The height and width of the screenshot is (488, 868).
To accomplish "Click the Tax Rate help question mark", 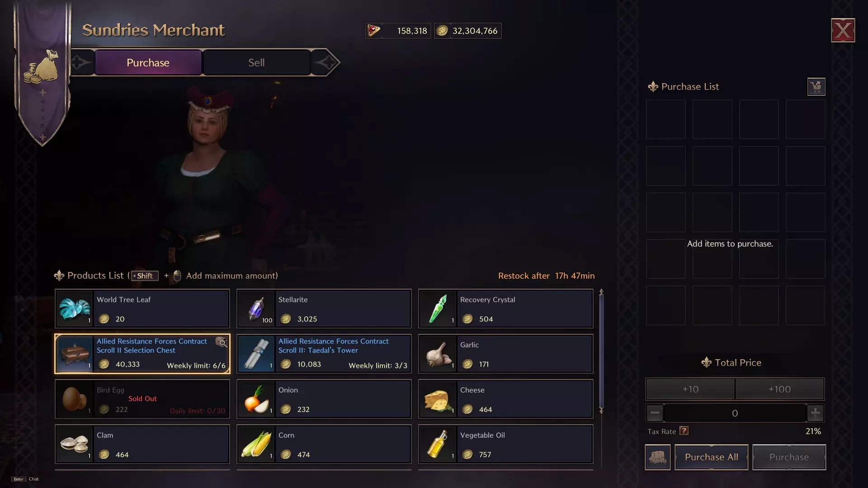I will 684,431.
